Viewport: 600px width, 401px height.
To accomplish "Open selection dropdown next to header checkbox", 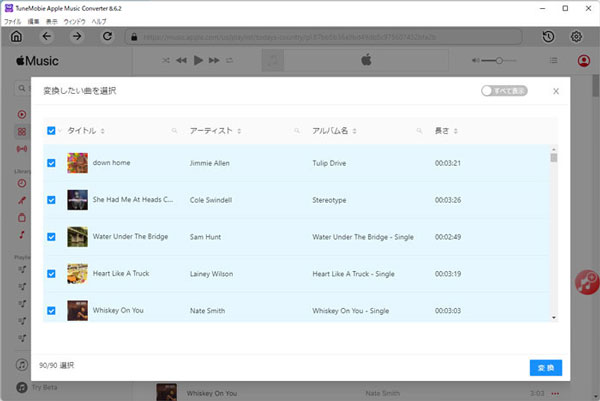I will pyautogui.click(x=60, y=131).
